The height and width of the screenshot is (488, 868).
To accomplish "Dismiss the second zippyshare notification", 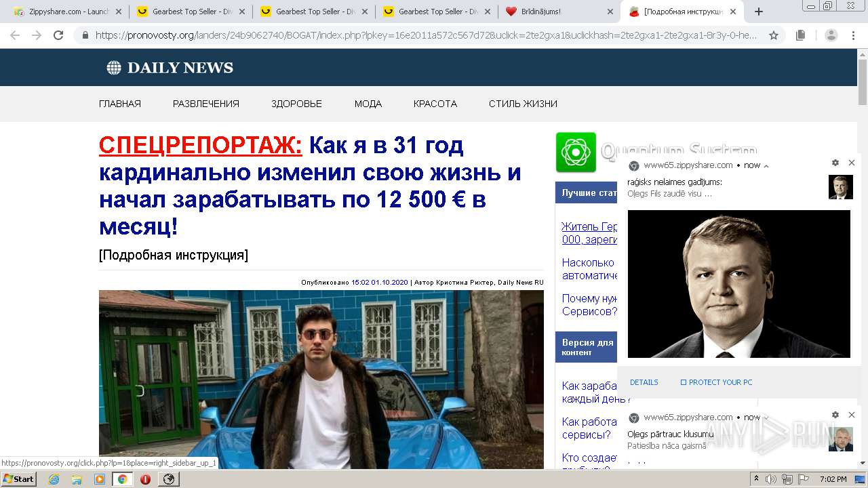I will [x=852, y=415].
